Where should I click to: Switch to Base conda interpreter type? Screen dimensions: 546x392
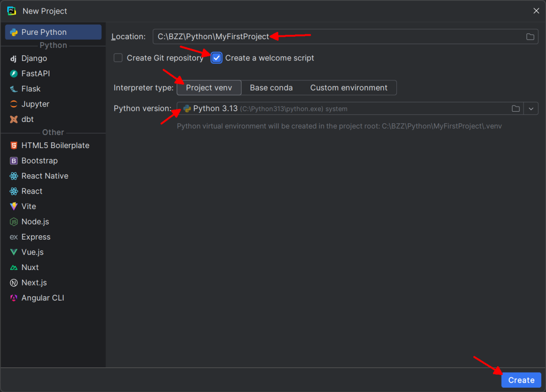tap(271, 88)
